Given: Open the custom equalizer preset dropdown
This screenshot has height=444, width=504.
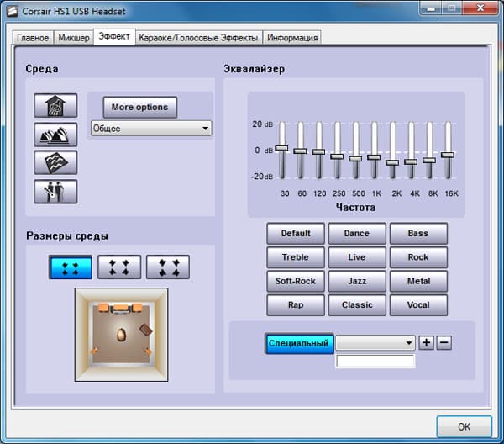Looking at the screenshot, I should click(x=375, y=342).
